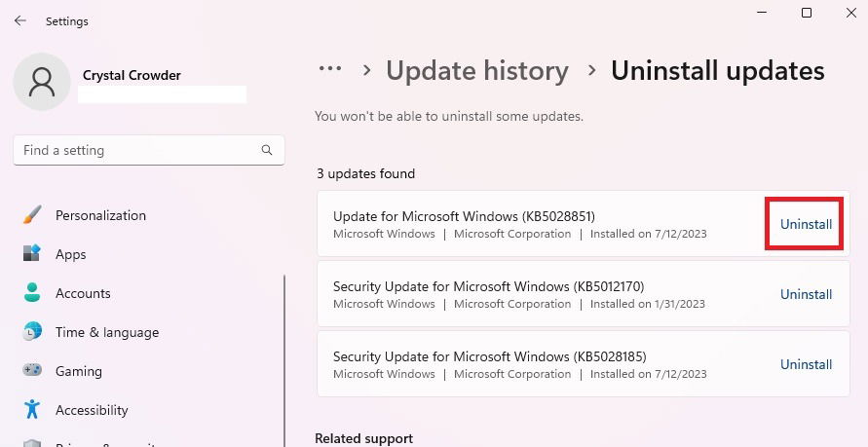
Task: Uninstall security update KB5028185
Action: pos(806,364)
